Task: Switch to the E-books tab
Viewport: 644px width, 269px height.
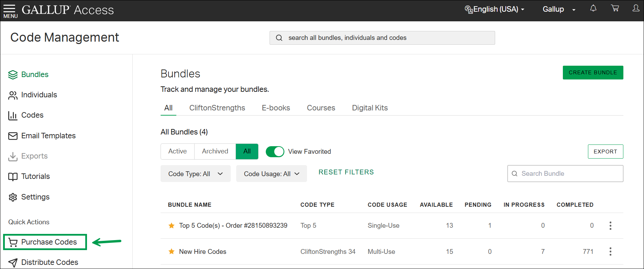Action: [x=276, y=108]
